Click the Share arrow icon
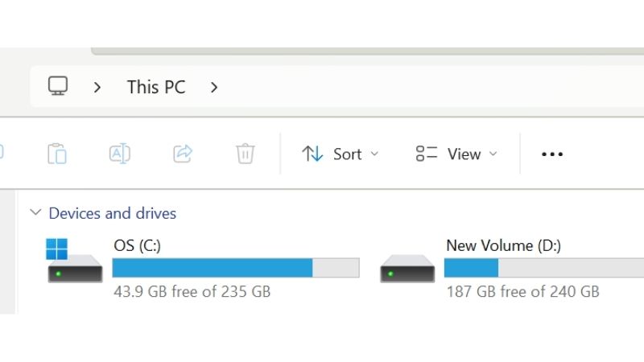 point(184,154)
